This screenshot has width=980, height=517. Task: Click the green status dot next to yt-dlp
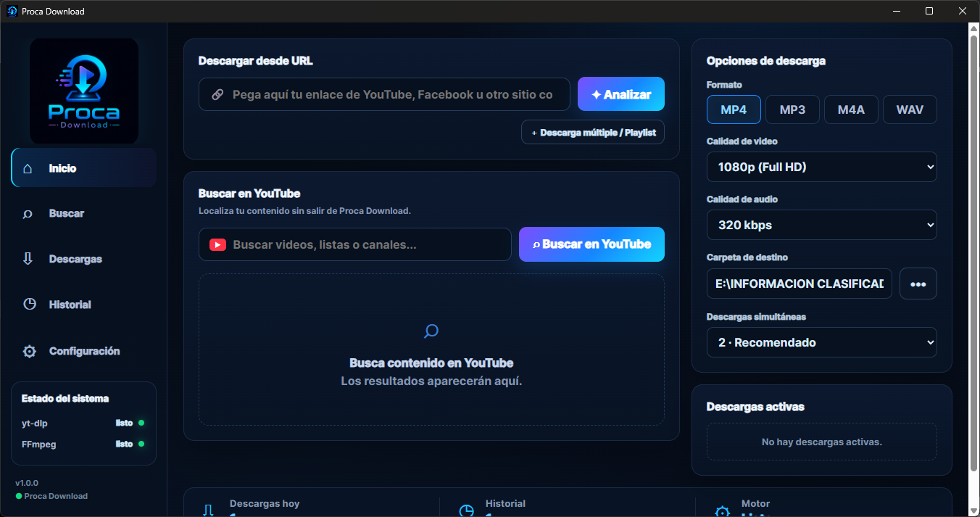click(141, 423)
